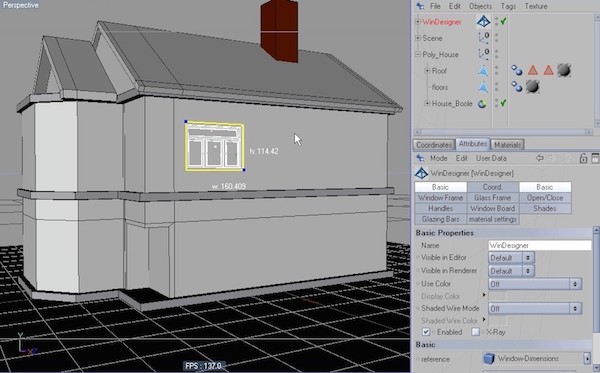Expand the Scene tree node
Viewport: 600px width, 373px height.
click(418, 38)
